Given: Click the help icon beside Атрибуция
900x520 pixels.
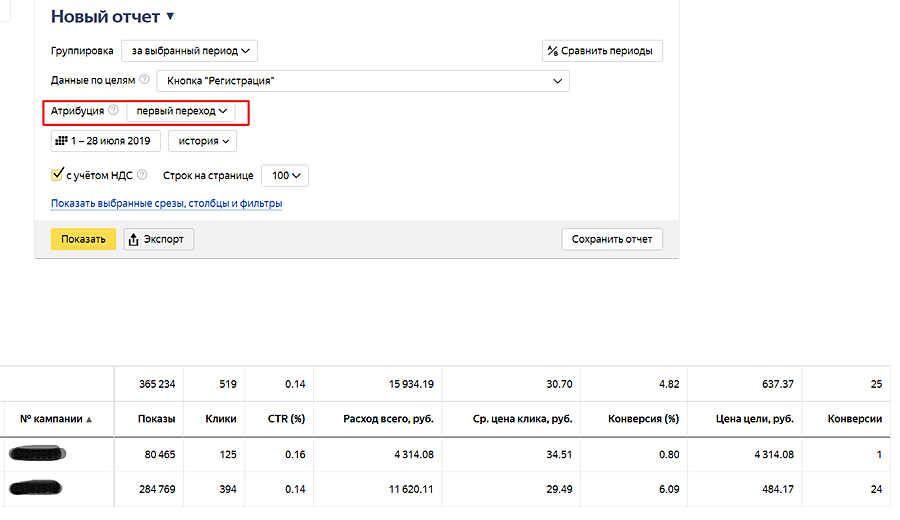Looking at the screenshot, I should pos(113,111).
